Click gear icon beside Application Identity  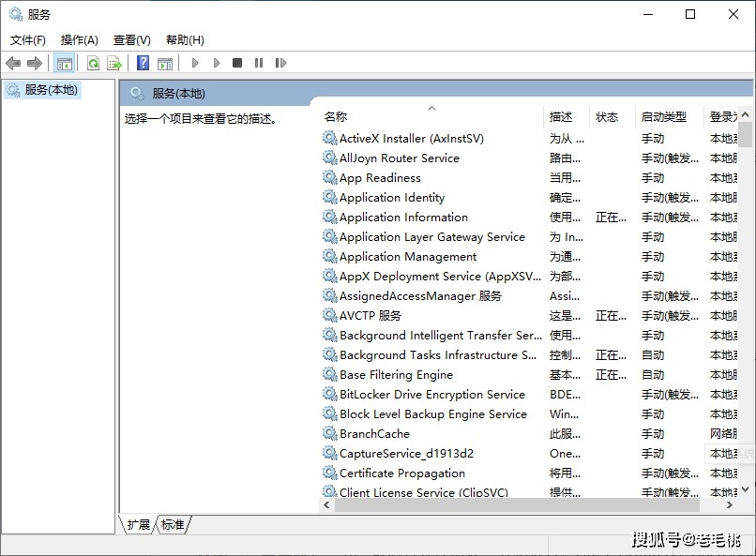pos(330,198)
